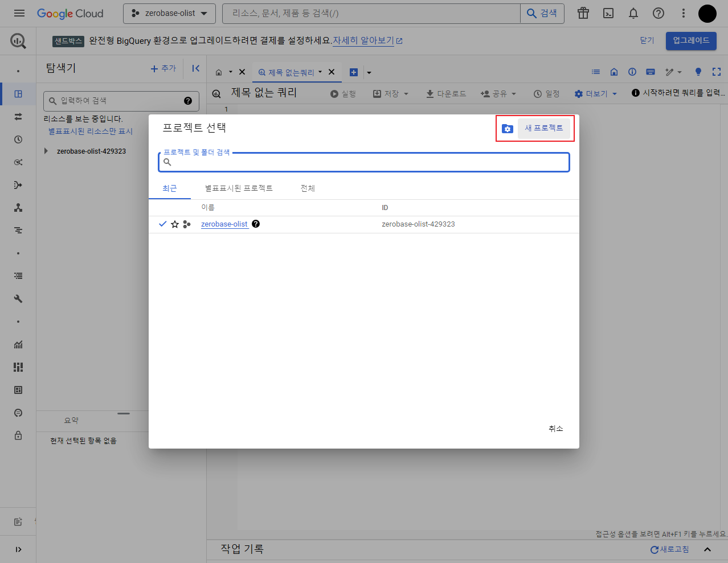Open the keyboard shortcuts icon
This screenshot has height=563, width=728.
[x=651, y=72]
